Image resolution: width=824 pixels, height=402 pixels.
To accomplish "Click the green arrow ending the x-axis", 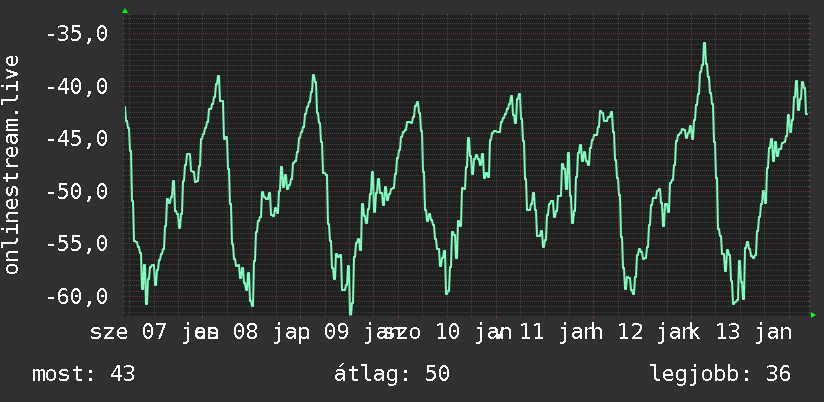I will (813, 315).
